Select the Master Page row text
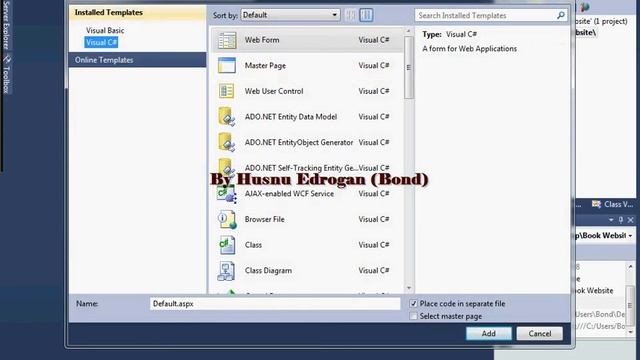Image resolution: width=640 pixels, height=360 pixels. coord(265,66)
